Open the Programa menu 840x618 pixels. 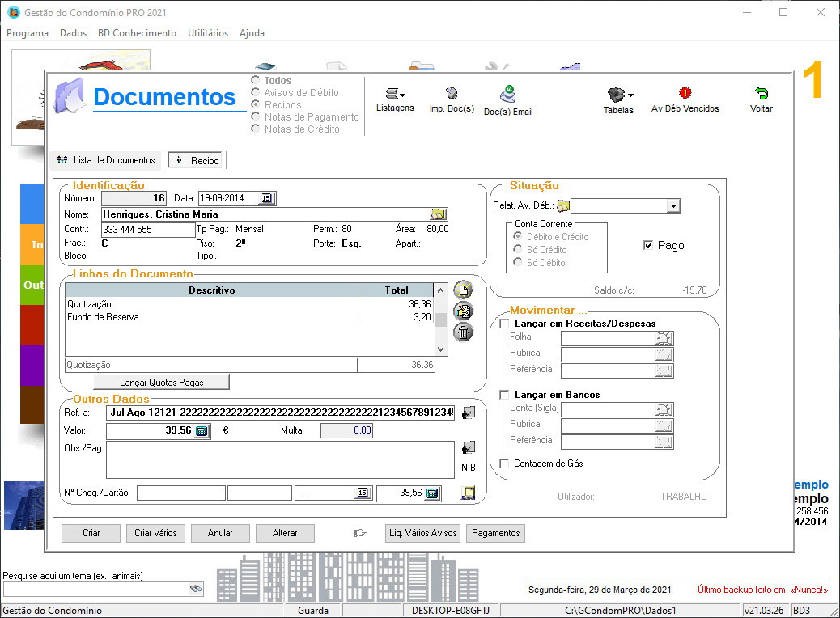pos(28,33)
